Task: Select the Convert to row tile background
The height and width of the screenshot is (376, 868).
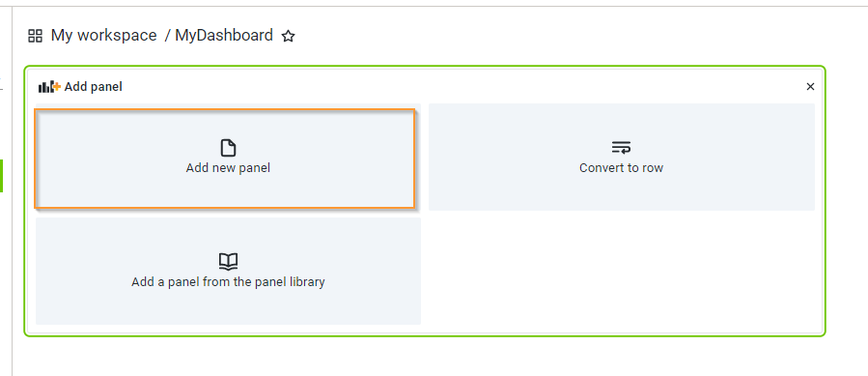Action: [x=622, y=157]
